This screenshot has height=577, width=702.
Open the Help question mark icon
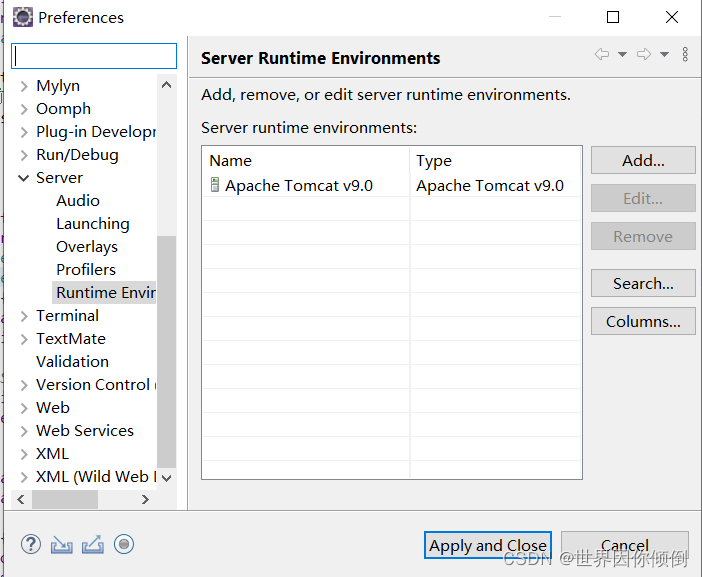coord(31,544)
